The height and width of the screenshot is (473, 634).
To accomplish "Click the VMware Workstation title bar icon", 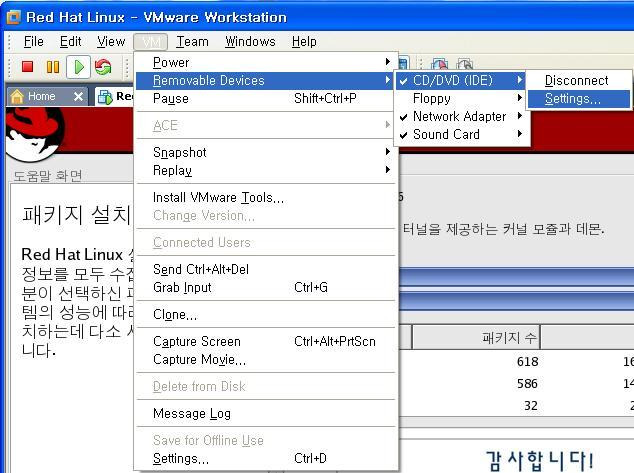I will [13, 17].
